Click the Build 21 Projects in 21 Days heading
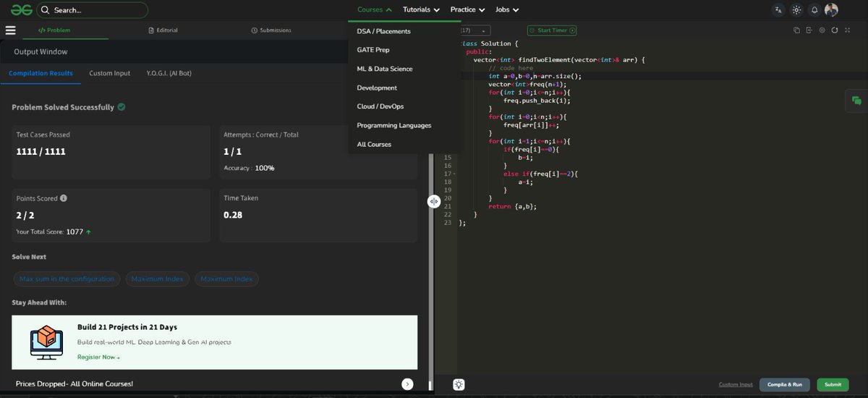 127,327
